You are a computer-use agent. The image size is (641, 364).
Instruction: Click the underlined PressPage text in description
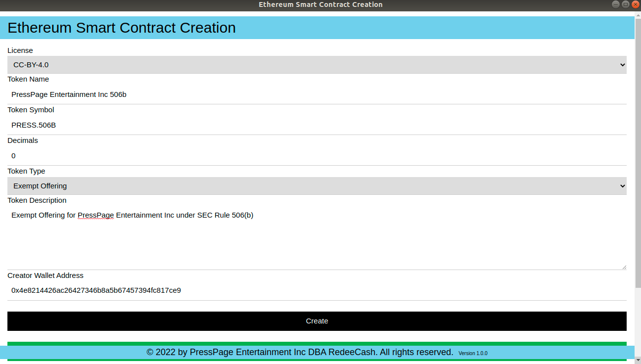tap(95, 215)
